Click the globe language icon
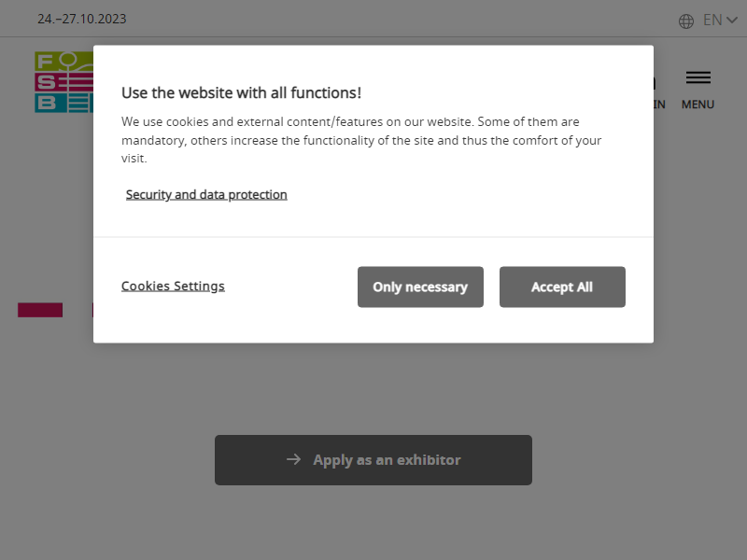The width and height of the screenshot is (747, 560). tap(686, 21)
